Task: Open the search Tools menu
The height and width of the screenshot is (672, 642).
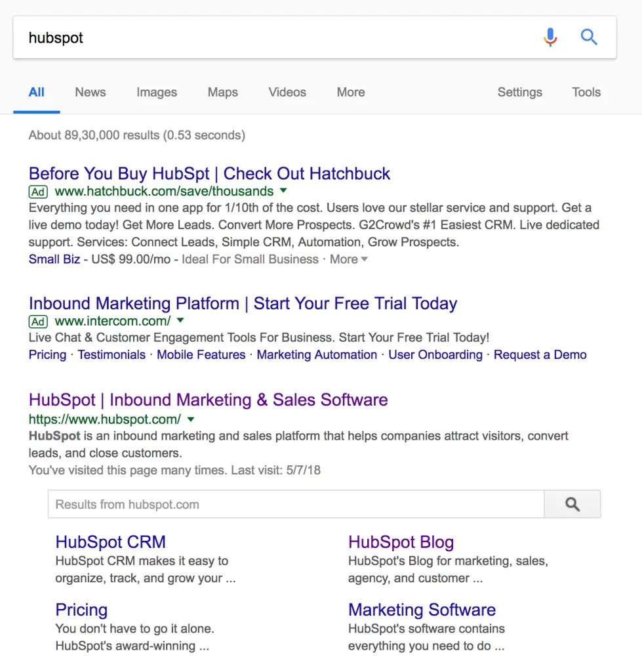Action: 586,93
